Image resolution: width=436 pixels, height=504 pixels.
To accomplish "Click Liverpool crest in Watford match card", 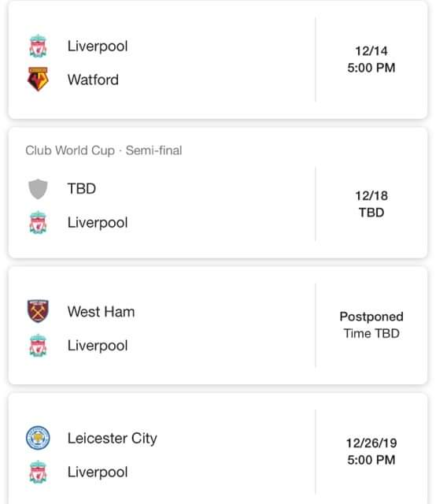I will point(38,46).
